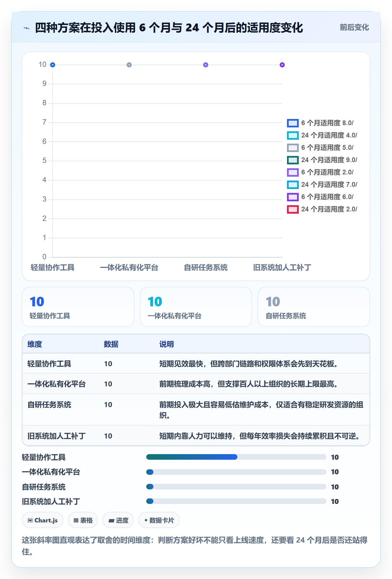
Task: Click the description starting with 短期见效最快
Action: click(x=249, y=364)
